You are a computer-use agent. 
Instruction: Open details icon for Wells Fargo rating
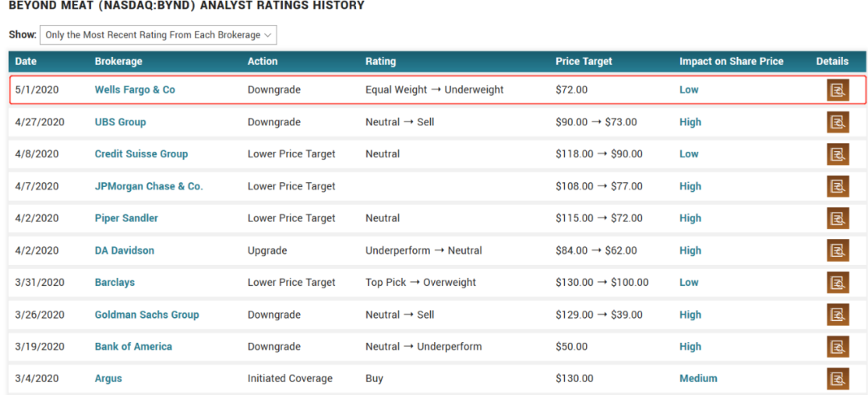coord(838,90)
